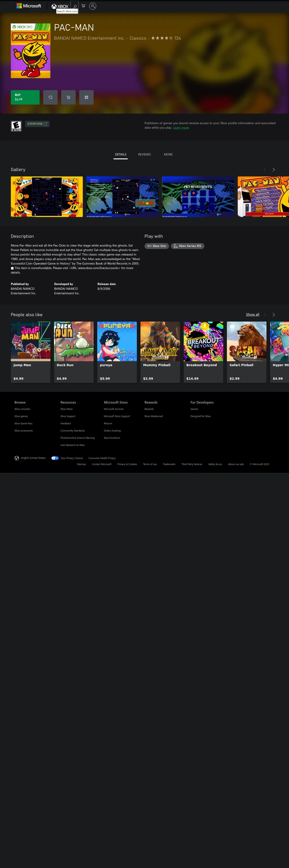289x868 pixels.
Task: Open Xbox Game Pass footer link
Action: [x=24, y=424]
